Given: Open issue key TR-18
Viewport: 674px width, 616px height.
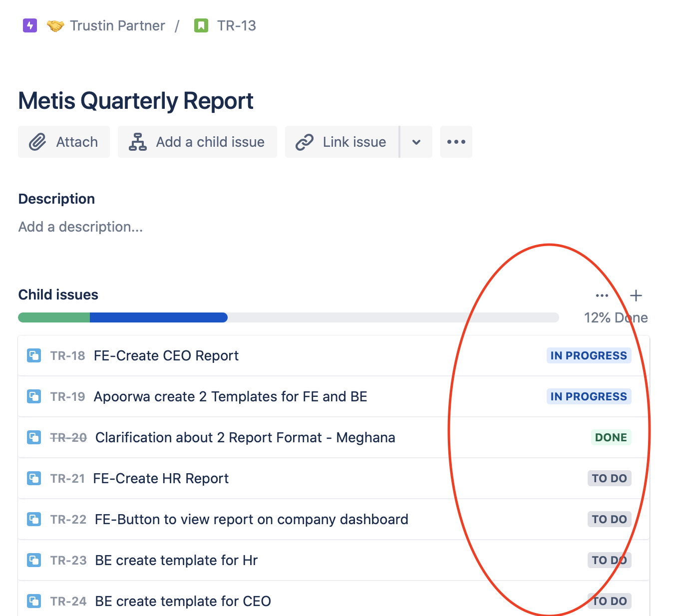Looking at the screenshot, I should [x=68, y=355].
